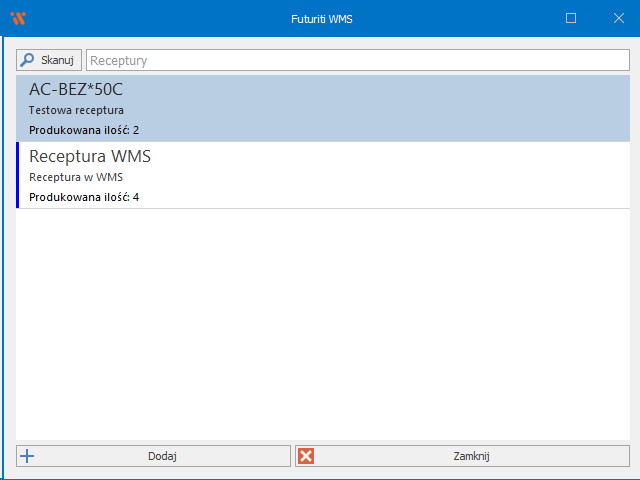Image resolution: width=640 pixels, height=480 pixels.
Task: Close the window using the title bar X
Action: (617, 18)
